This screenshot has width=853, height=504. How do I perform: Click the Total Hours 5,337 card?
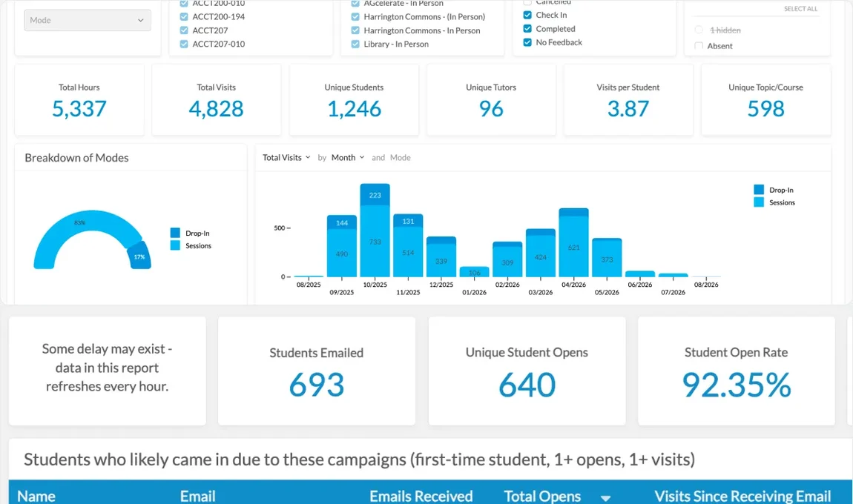79,100
